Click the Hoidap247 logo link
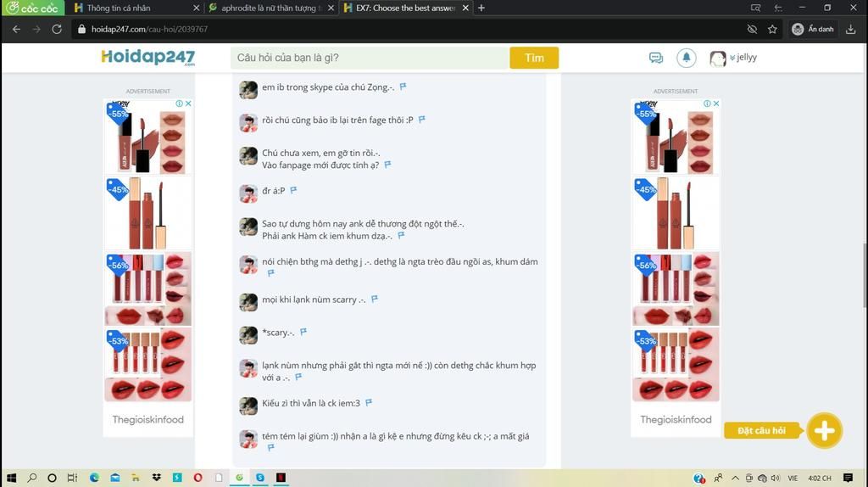The width and height of the screenshot is (868, 487). (147, 58)
